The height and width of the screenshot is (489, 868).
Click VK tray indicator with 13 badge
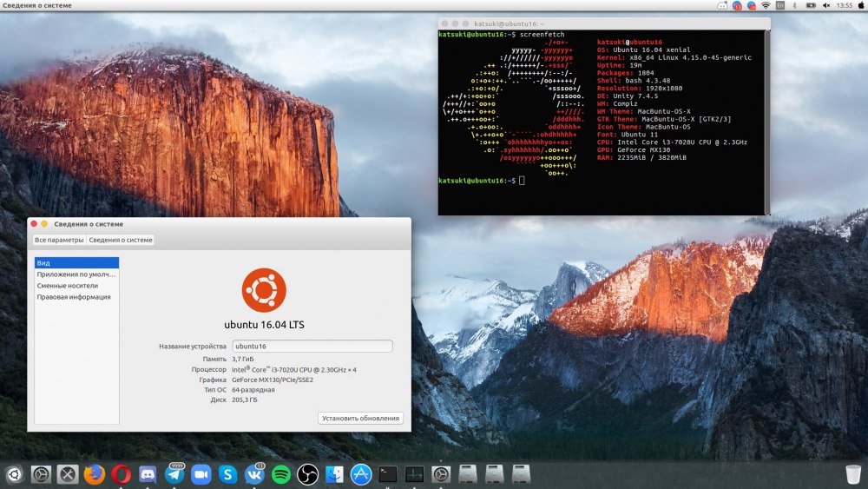coord(737,5)
